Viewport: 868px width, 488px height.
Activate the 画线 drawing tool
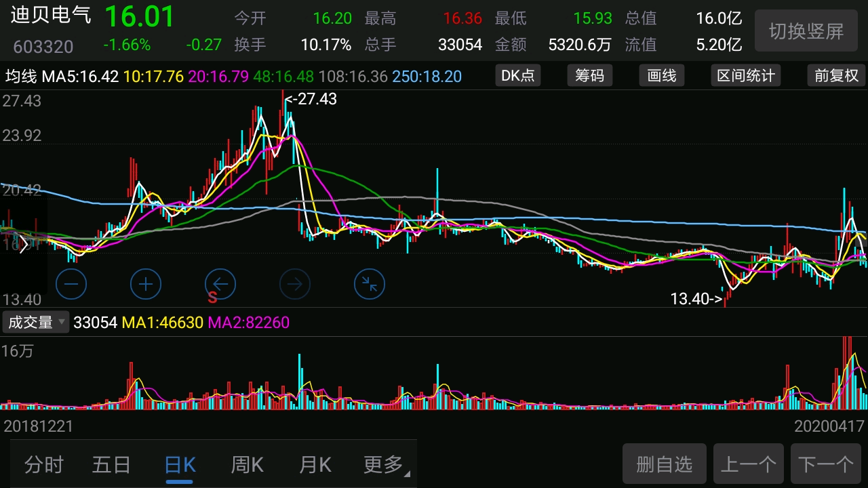pyautogui.click(x=661, y=75)
